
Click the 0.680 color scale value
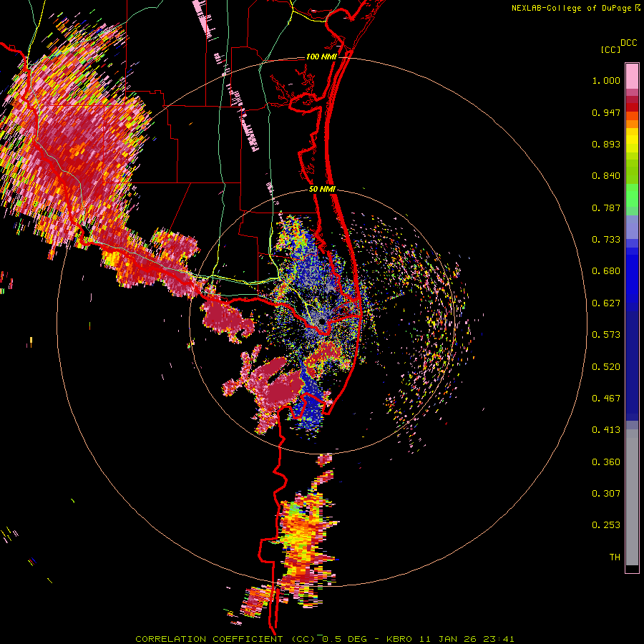pyautogui.click(x=606, y=271)
